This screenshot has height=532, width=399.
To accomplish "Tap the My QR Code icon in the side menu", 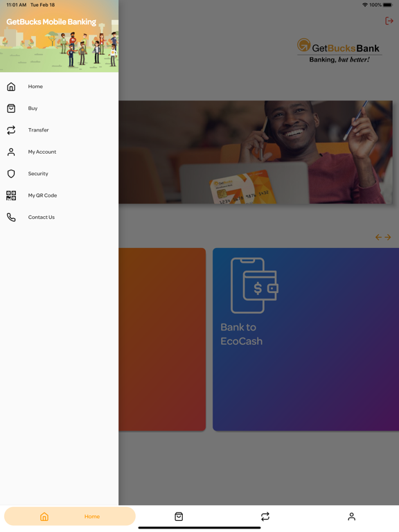I will point(11,195).
